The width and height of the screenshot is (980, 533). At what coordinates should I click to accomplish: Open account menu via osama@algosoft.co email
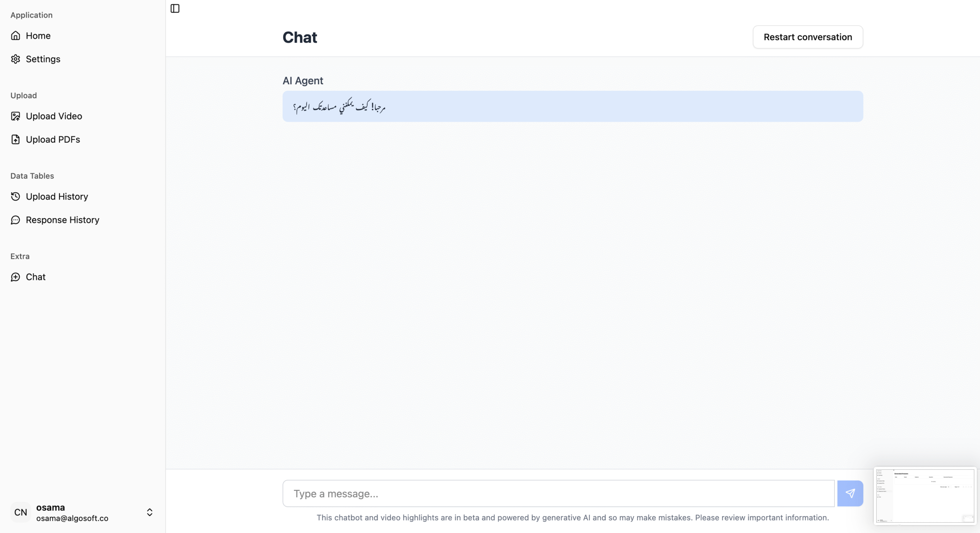tap(72, 518)
